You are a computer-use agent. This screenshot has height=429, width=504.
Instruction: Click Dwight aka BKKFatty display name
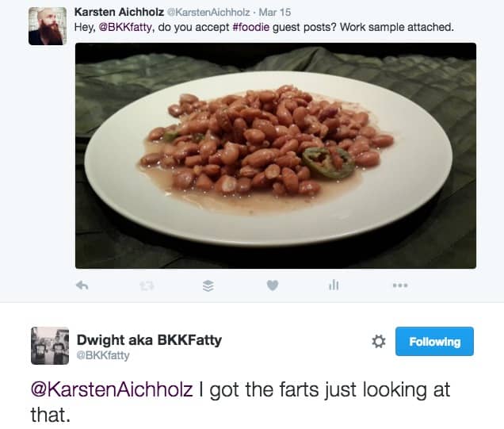[149, 340]
